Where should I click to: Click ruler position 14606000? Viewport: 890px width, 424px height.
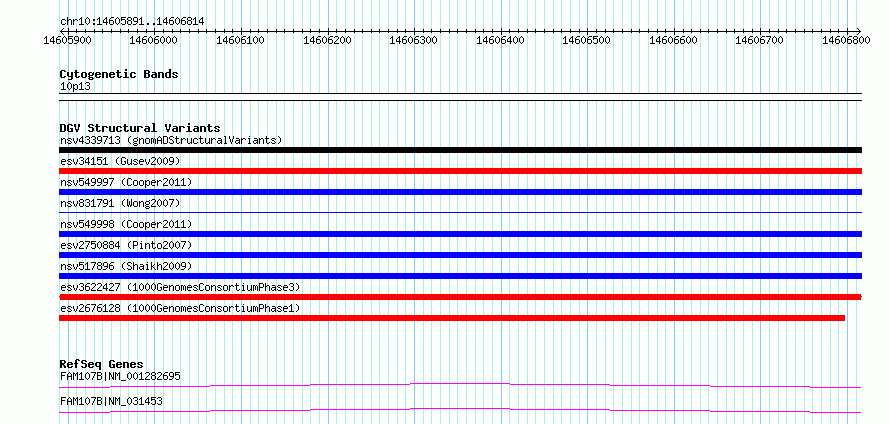coord(154,40)
